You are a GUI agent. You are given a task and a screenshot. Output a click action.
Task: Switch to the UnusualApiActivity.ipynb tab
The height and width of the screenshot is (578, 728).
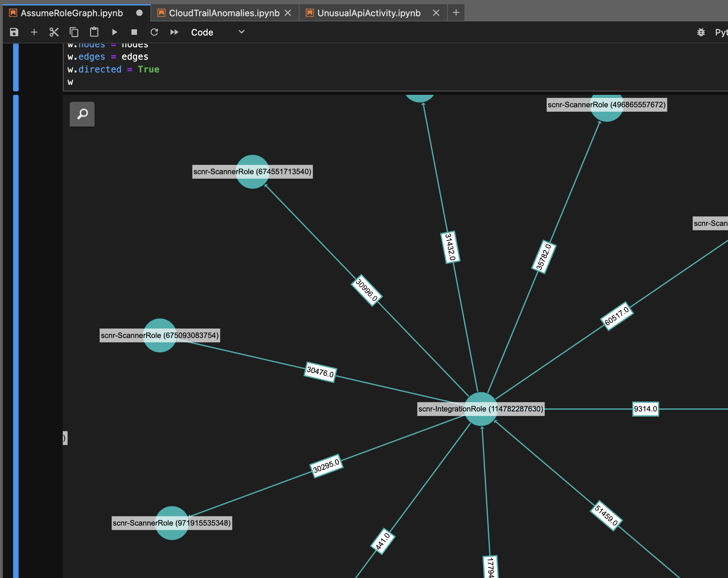pos(368,13)
